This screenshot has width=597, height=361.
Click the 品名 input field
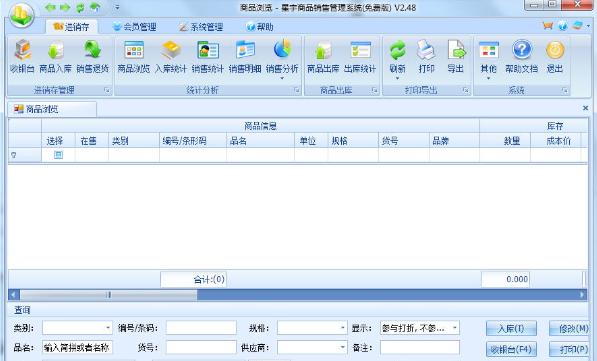[x=77, y=347]
